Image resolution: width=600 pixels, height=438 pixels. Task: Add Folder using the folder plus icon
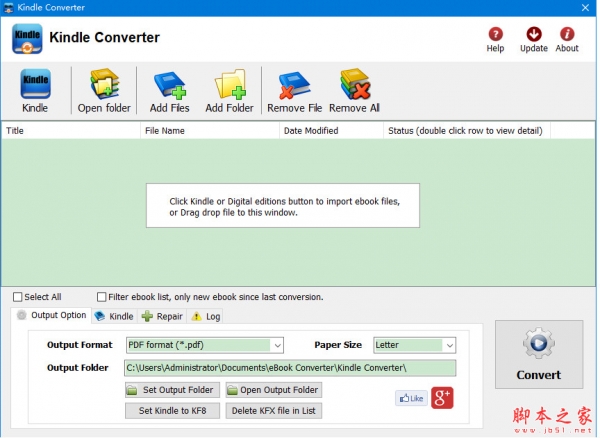pos(230,91)
